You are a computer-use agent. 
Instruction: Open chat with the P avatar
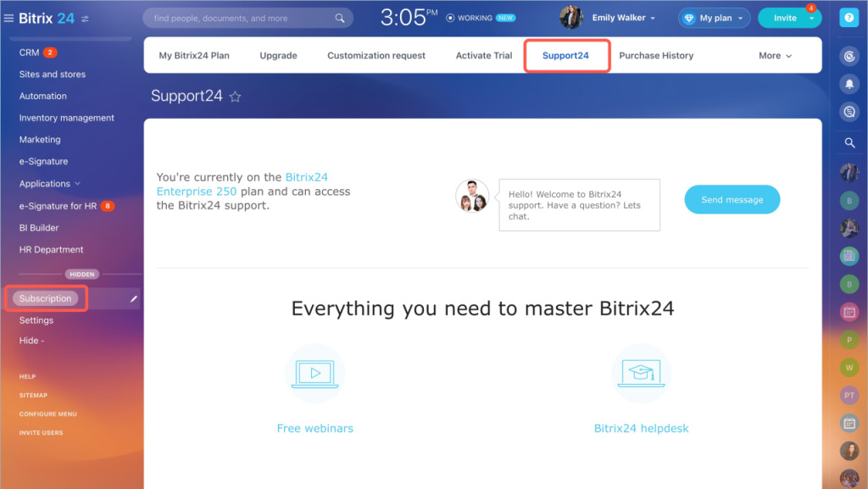tap(849, 340)
